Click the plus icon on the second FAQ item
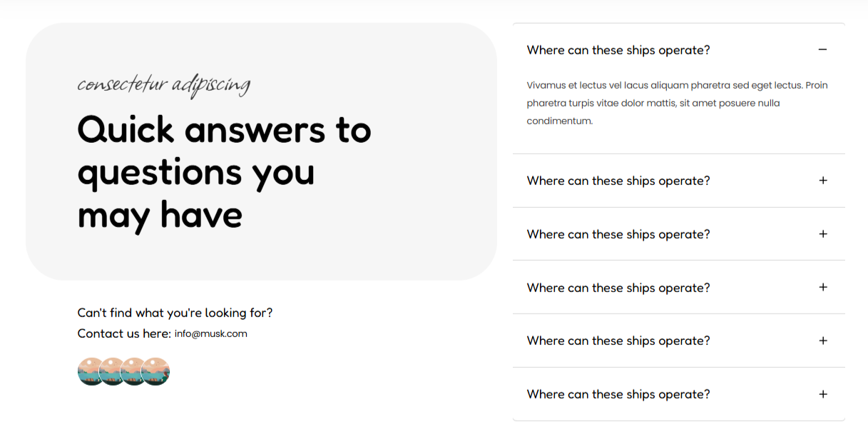 tap(822, 181)
